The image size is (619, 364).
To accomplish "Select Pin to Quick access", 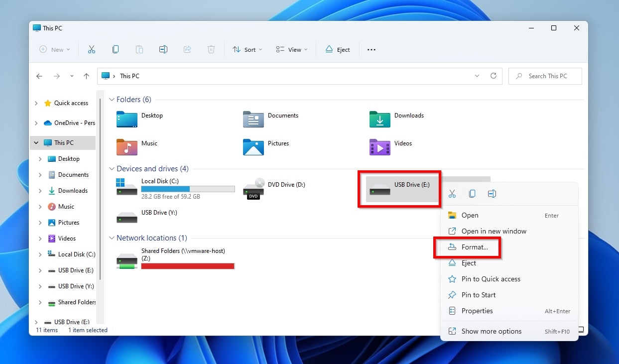I will pyautogui.click(x=491, y=279).
